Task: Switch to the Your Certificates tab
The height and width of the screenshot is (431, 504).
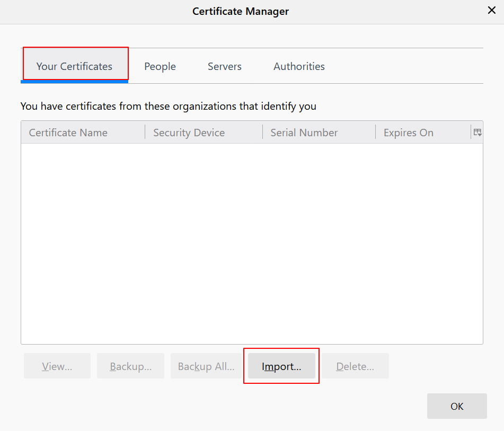Action: 74,66
